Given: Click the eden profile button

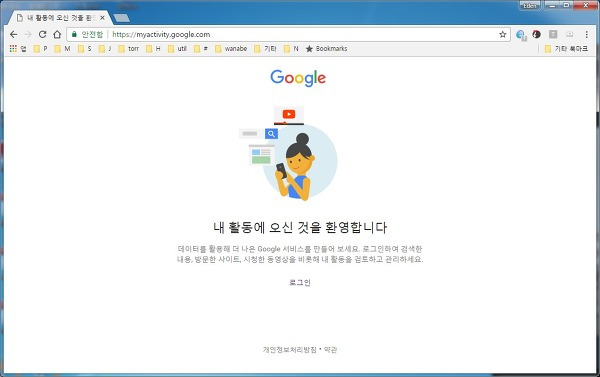Looking at the screenshot, I should tap(530, 5).
